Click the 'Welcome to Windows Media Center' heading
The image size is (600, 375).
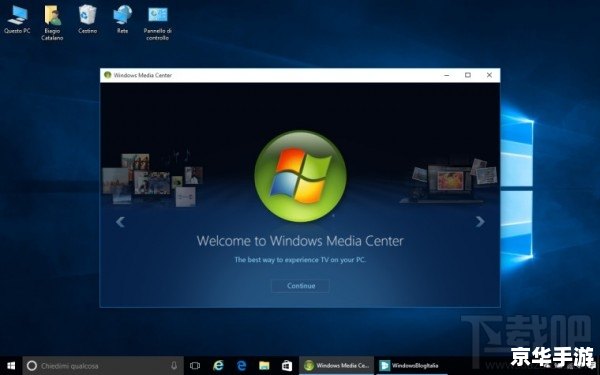point(300,241)
